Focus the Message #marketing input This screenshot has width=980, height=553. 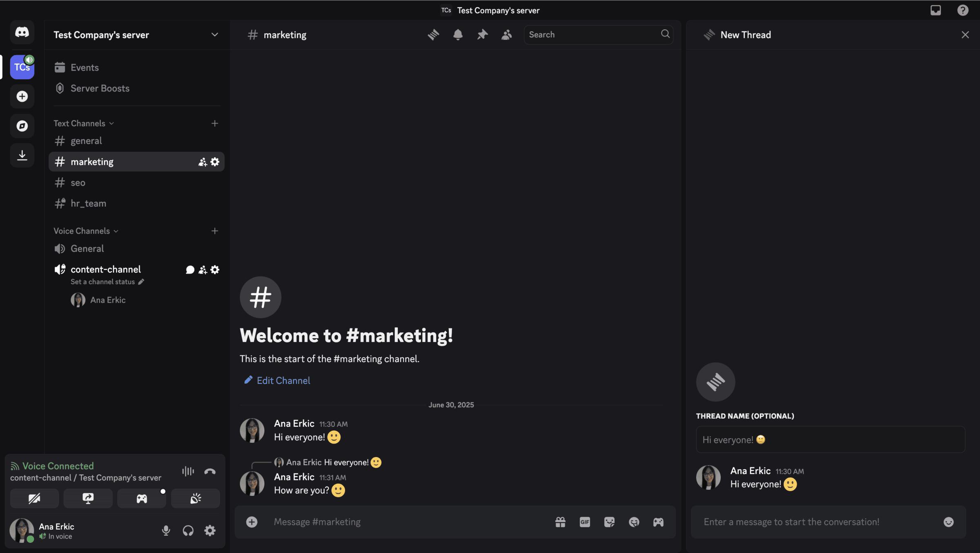[x=408, y=522]
